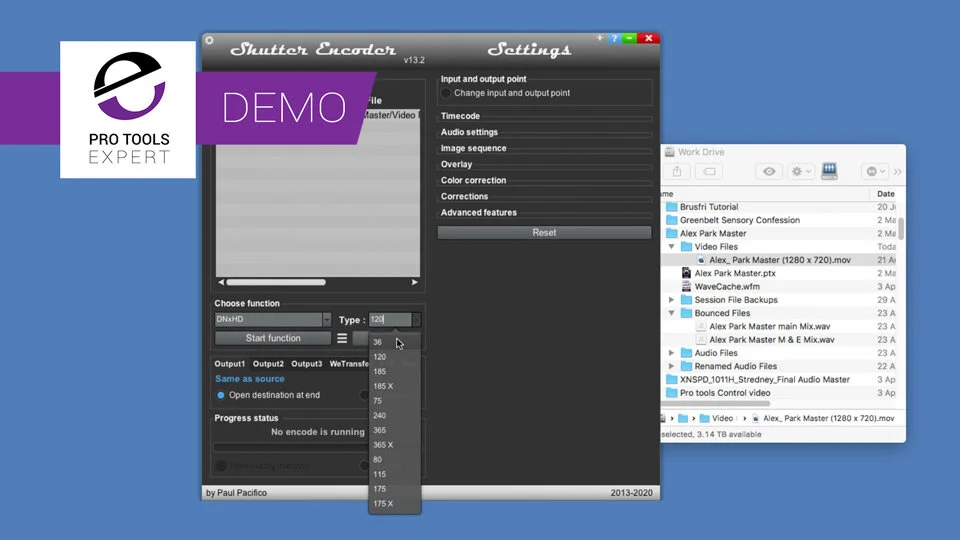960x540 pixels.
Task: Click the Brusfri Tutorial folder icon
Action: (x=672, y=207)
